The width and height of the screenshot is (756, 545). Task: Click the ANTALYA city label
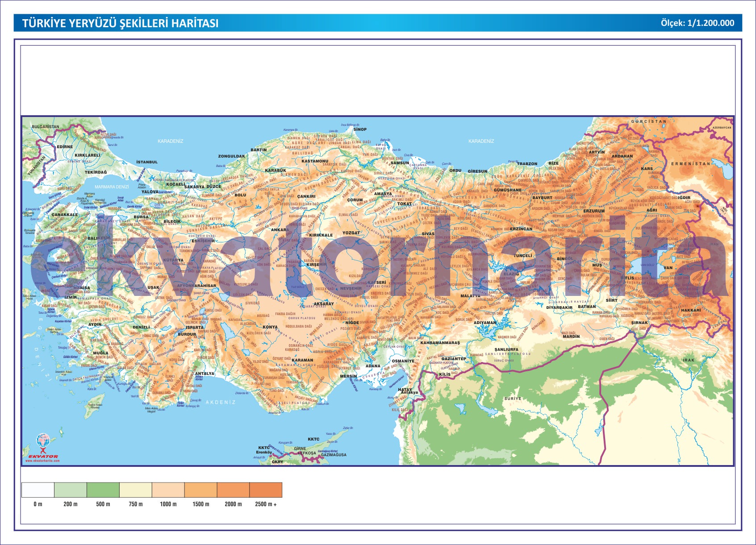(x=205, y=373)
